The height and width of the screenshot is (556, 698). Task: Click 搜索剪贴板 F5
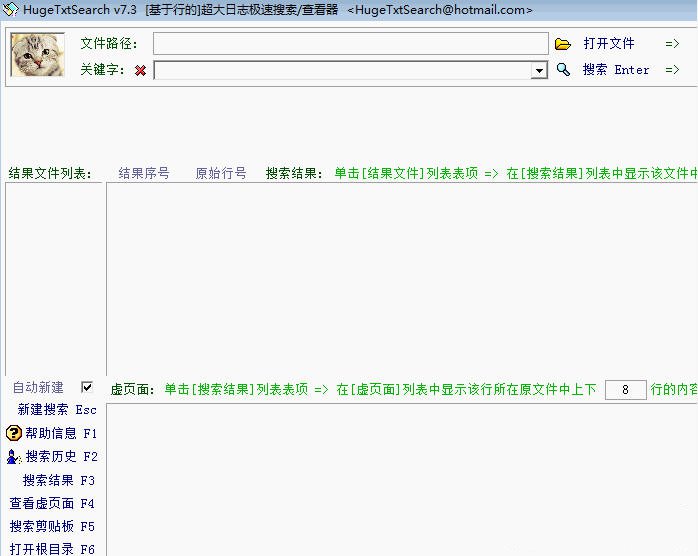pos(52,527)
